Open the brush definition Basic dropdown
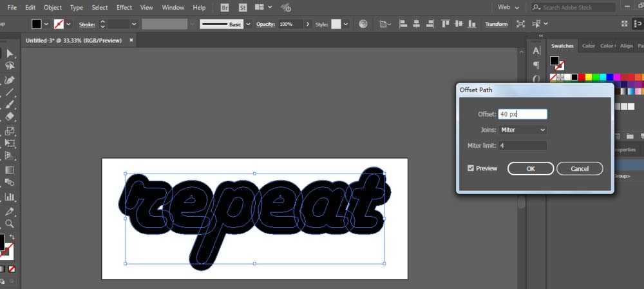The image size is (644, 289). pyautogui.click(x=248, y=25)
